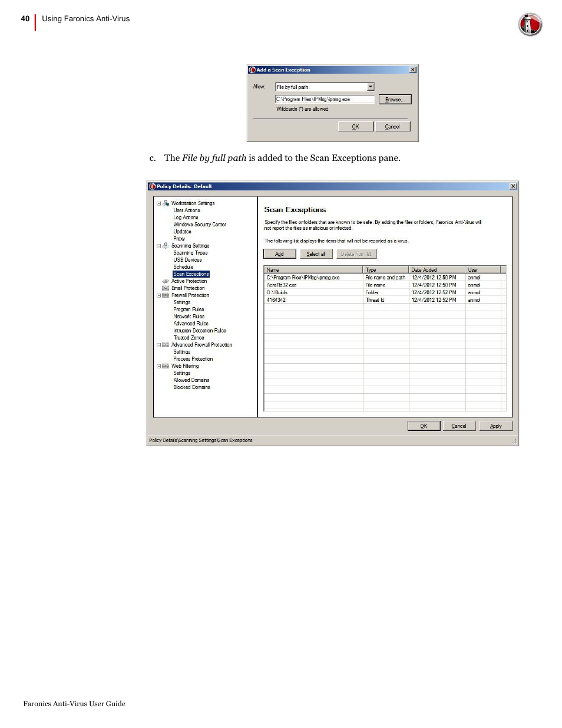Viewport: 562px width, 728px height.
Task: Sort by the User column header
Action: 483,269
